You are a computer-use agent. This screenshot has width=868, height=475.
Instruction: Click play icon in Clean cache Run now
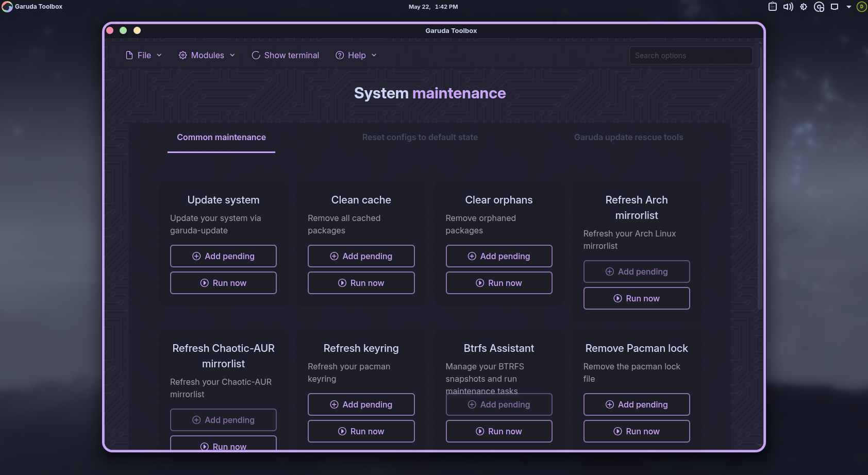click(x=342, y=283)
